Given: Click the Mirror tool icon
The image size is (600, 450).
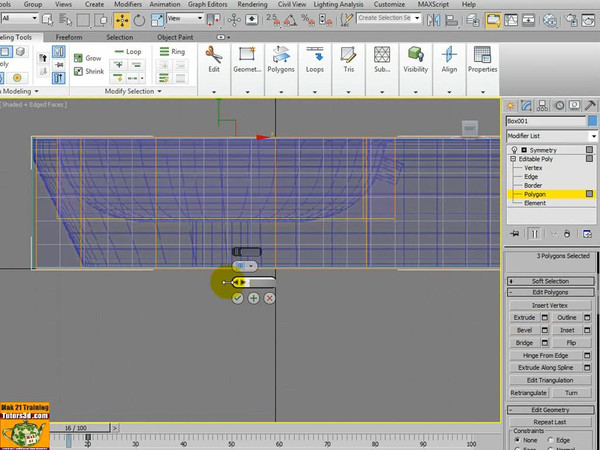Looking at the screenshot, I should [x=434, y=20].
